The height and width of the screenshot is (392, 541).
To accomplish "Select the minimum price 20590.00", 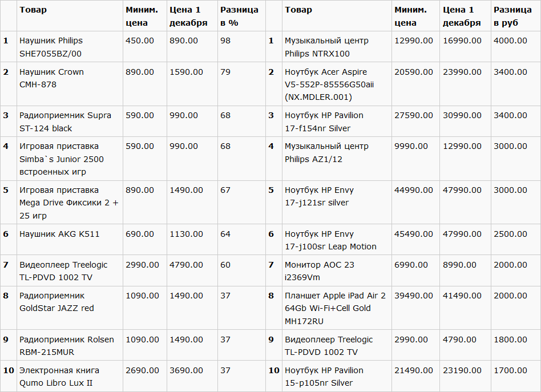I will coord(414,72).
